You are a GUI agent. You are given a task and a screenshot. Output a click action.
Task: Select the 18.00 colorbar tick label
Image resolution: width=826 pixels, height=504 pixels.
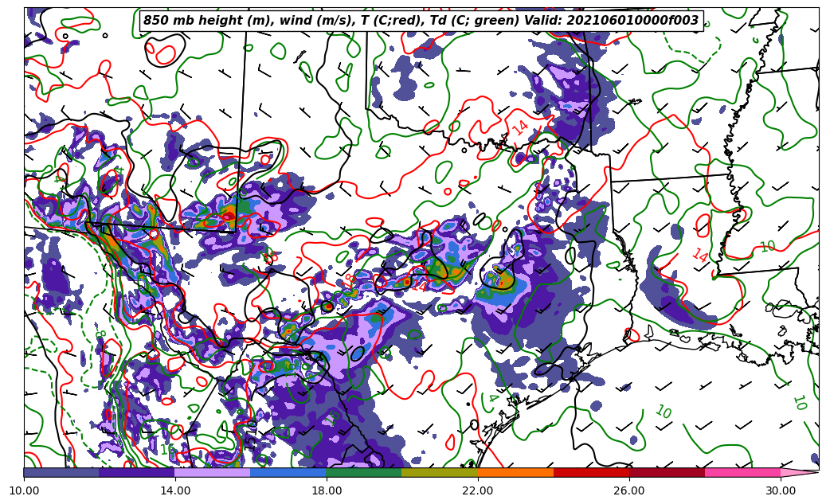click(327, 490)
